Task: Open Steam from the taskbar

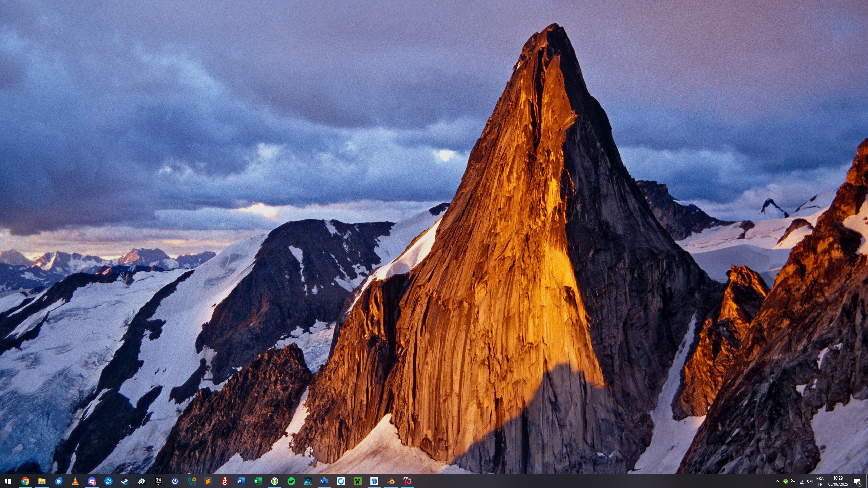Action: point(125,481)
